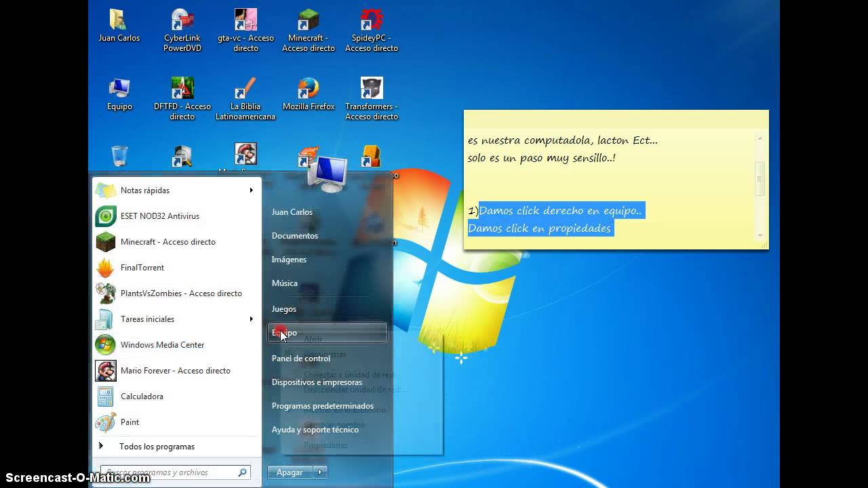Screen dimensions: 868x488
Task: Open Panel de control
Action: tap(301, 359)
